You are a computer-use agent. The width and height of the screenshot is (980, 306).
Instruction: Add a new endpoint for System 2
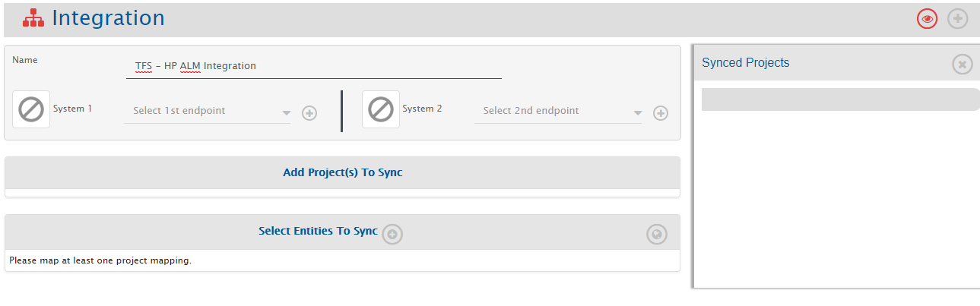pos(661,113)
